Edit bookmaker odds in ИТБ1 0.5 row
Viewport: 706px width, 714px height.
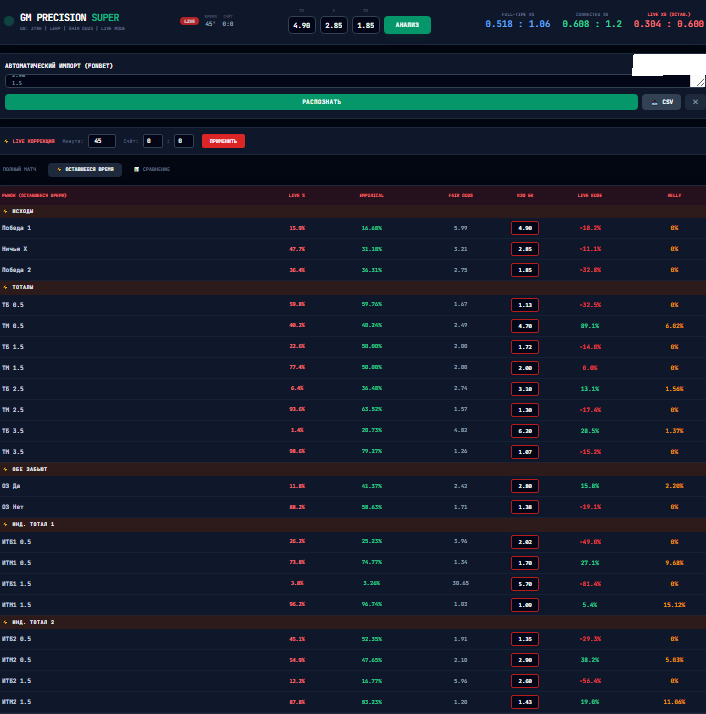525,542
